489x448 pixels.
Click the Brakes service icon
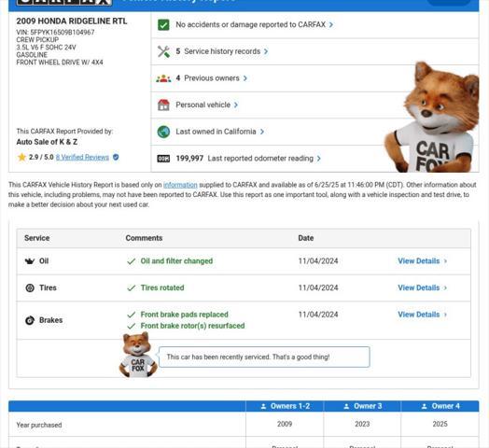30,320
